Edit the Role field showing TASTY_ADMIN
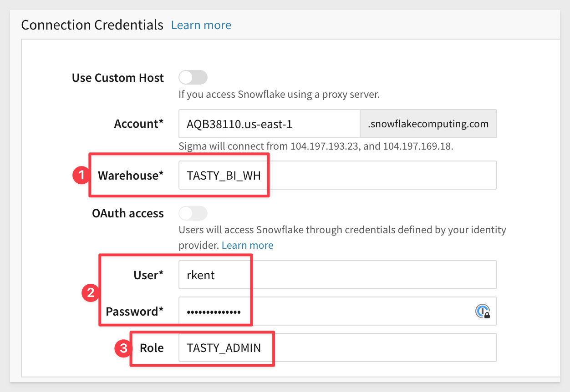Screen dimensions: 570x392 [x=337, y=348]
